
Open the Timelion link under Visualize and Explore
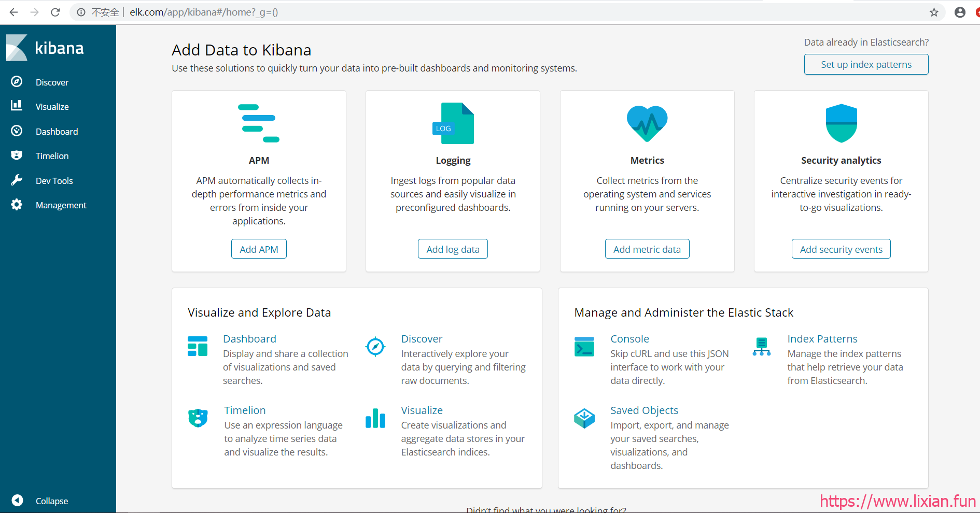pyautogui.click(x=245, y=410)
